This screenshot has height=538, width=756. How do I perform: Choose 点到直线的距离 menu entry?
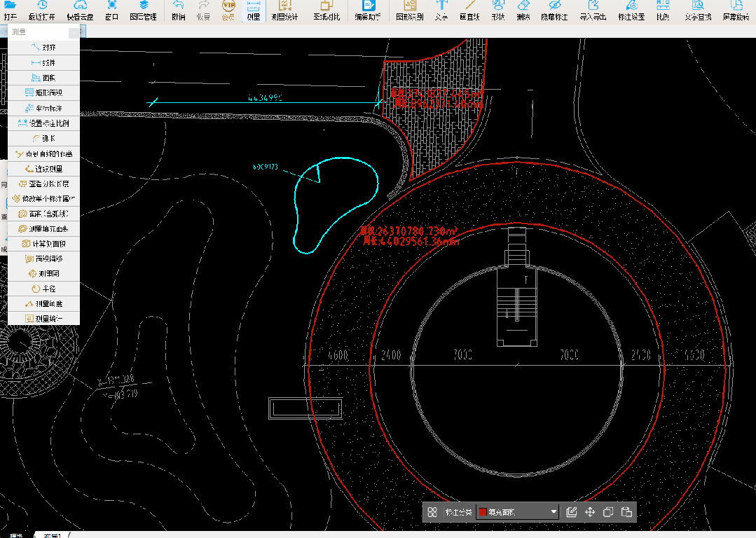44,154
